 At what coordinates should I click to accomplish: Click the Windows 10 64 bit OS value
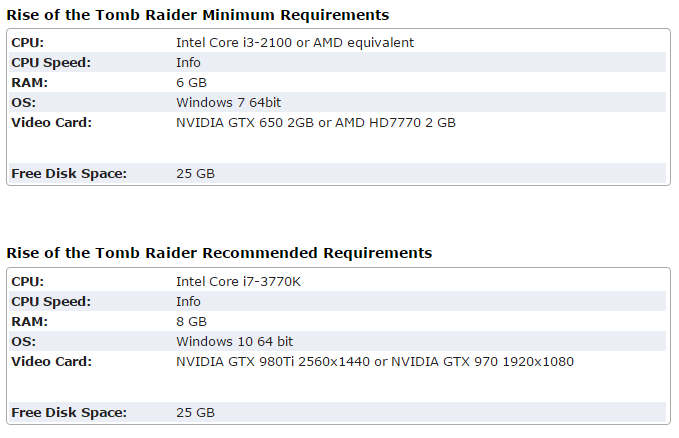235,341
